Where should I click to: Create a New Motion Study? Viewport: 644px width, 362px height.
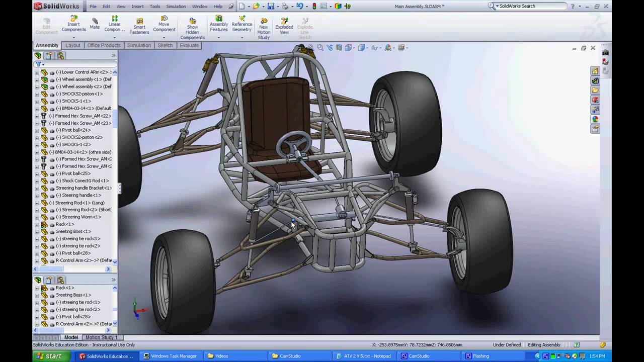264,29
